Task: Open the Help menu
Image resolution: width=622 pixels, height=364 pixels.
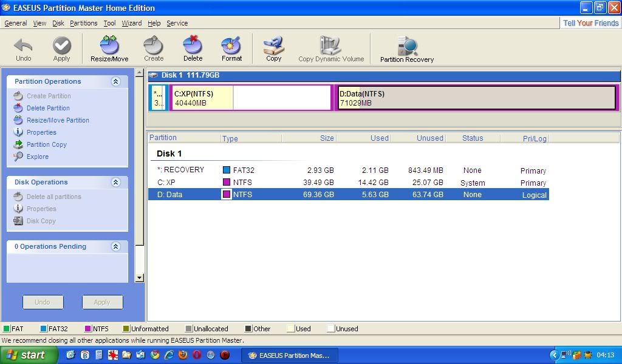Action: [x=154, y=23]
